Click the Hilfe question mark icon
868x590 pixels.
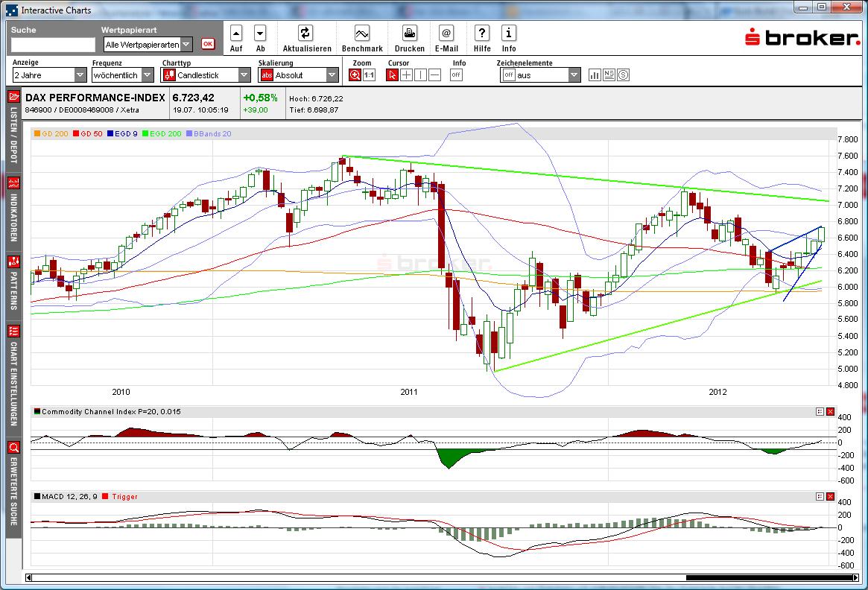pyautogui.click(x=481, y=34)
